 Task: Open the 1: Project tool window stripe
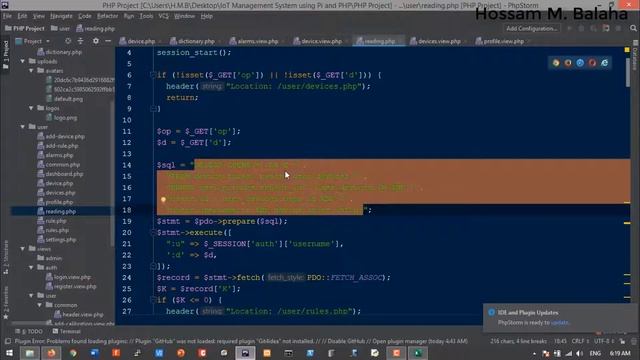tap(6, 55)
